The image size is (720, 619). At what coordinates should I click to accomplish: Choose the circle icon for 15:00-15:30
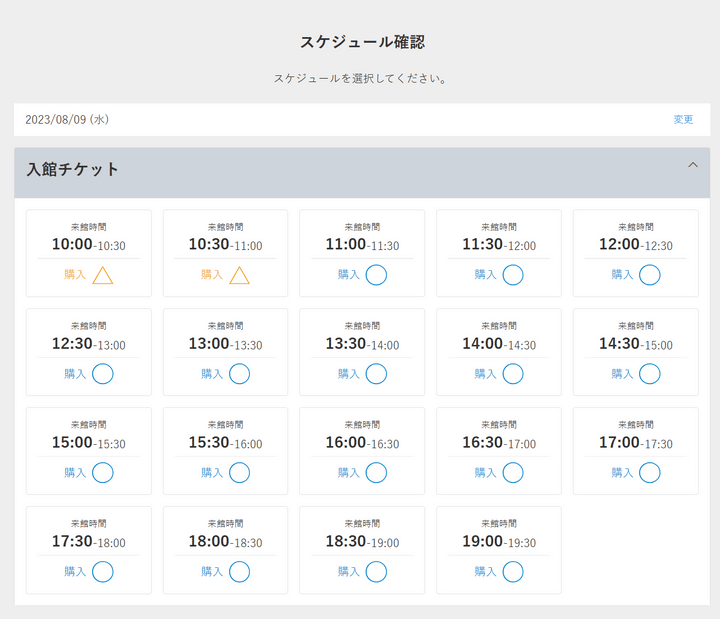[103, 472]
